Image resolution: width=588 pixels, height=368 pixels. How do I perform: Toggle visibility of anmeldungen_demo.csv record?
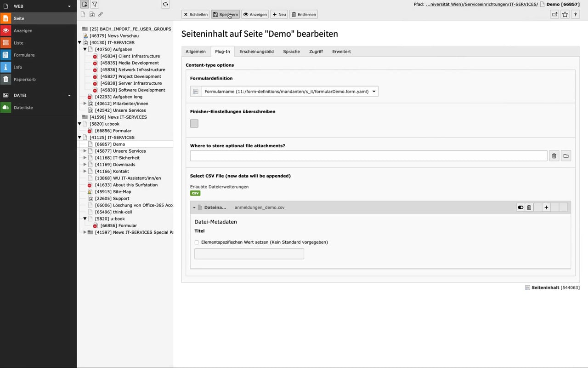(520, 207)
